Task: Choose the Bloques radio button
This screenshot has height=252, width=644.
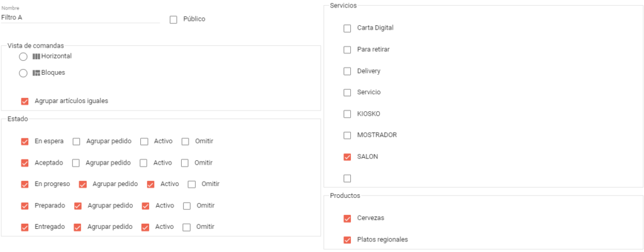Action: point(23,73)
